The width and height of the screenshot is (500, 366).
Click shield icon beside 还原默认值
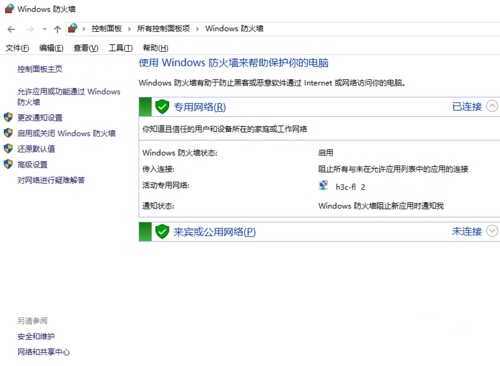click(8, 149)
